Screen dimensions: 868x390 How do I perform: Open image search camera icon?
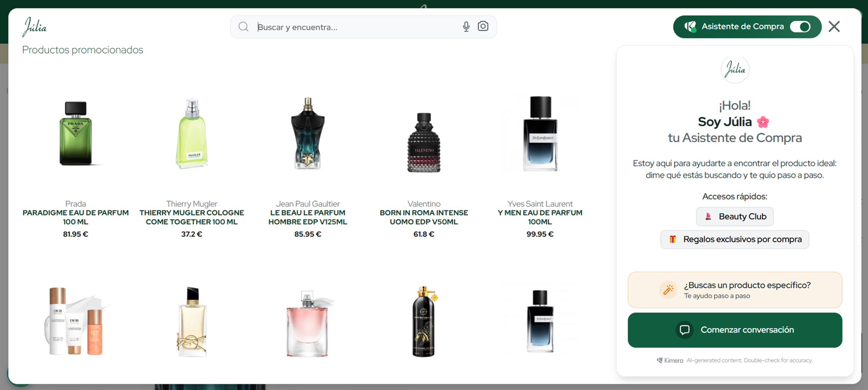tap(483, 26)
